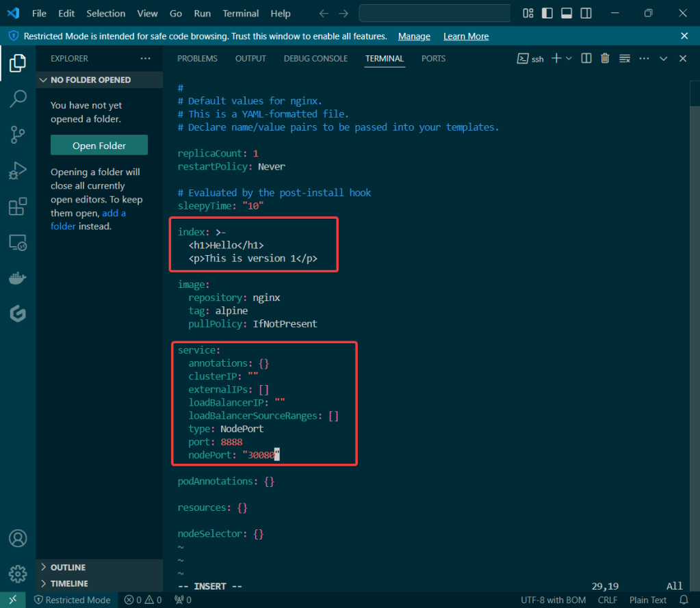
Task: Open the Remote Explorer view
Action: 18,242
